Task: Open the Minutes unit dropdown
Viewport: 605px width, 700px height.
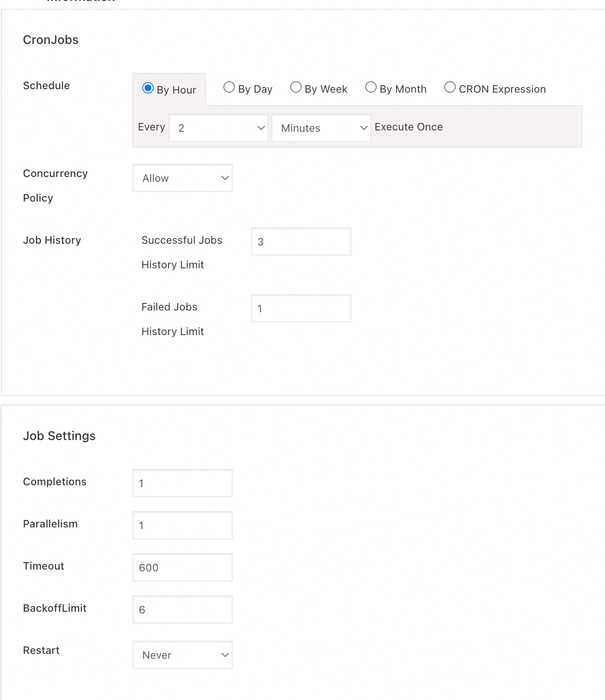Action: click(321, 128)
